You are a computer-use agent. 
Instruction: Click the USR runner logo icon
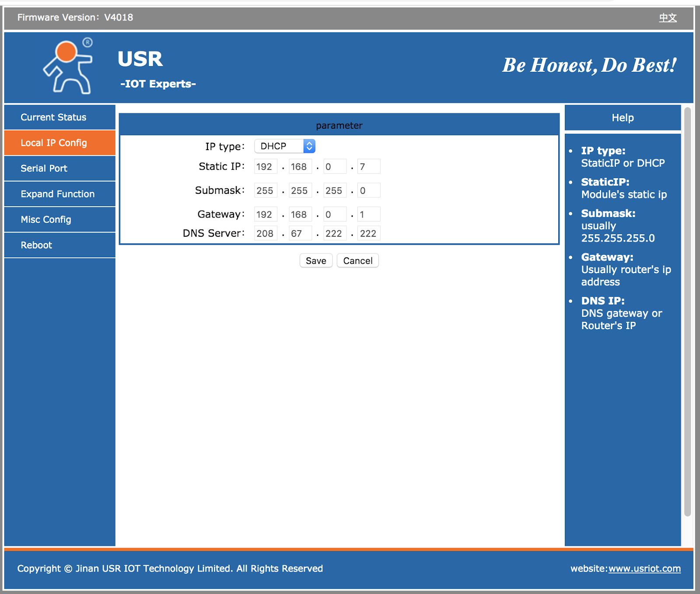[68, 66]
